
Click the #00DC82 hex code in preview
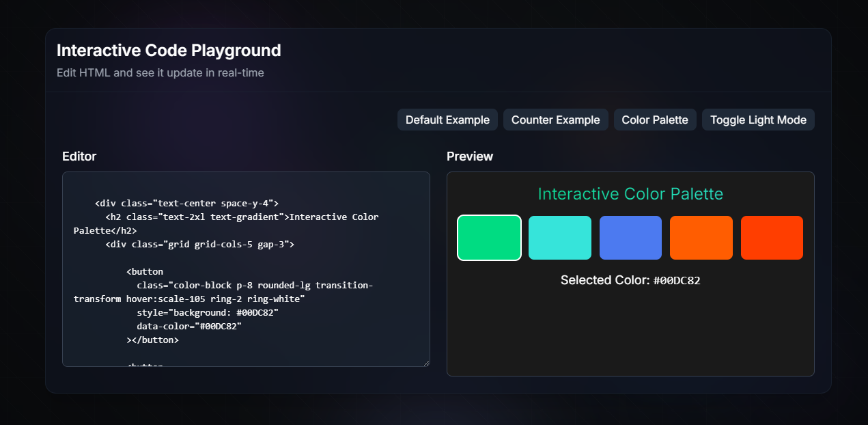(x=677, y=280)
